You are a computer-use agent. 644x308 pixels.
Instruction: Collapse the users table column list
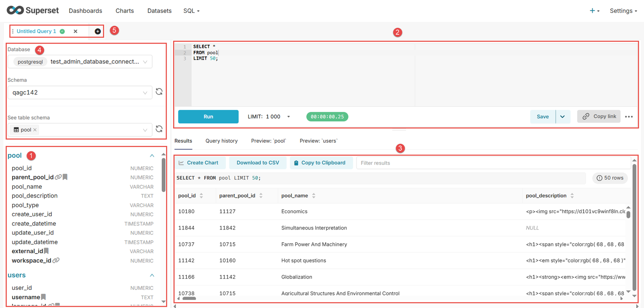[x=152, y=275]
